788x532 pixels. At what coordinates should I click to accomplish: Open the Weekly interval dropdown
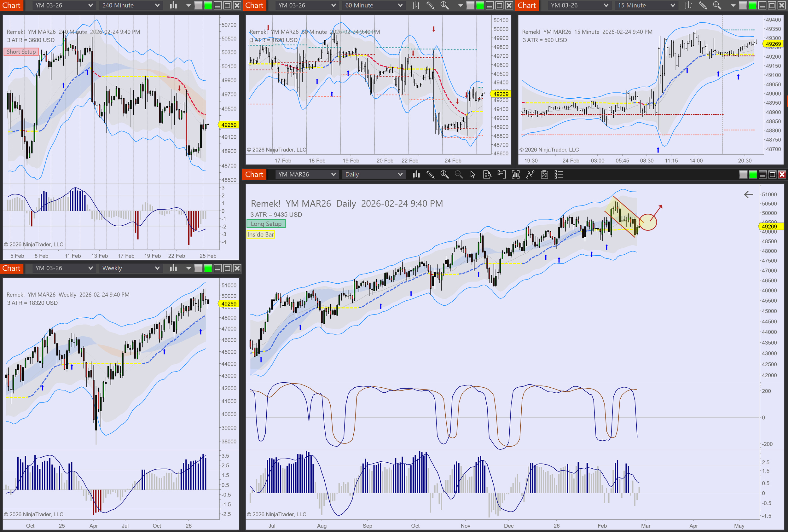pos(130,268)
